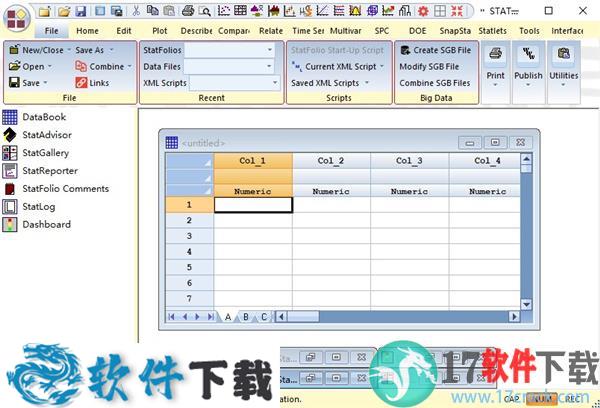Switch to the Home ribbon tab
This screenshot has width=600, height=408.
(x=87, y=31)
